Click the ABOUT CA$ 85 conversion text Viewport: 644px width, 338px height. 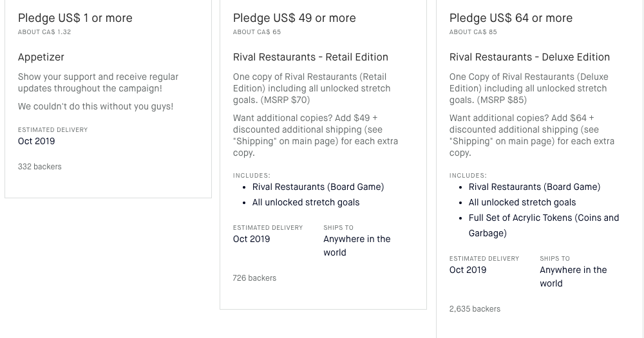473,32
